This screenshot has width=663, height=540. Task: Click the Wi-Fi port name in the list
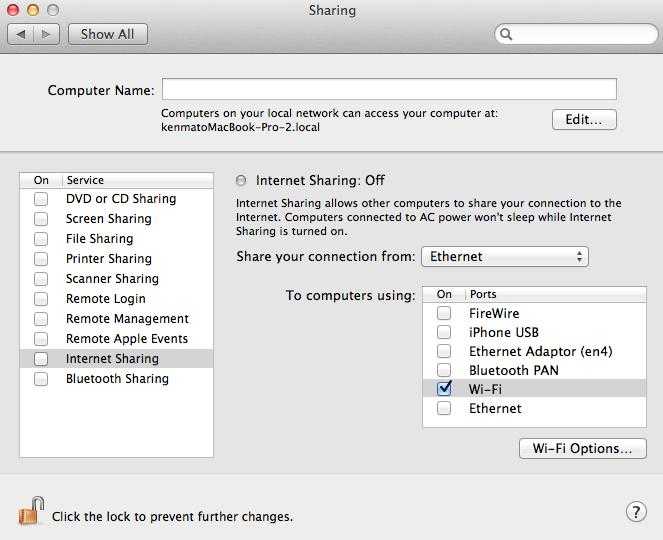click(x=485, y=389)
